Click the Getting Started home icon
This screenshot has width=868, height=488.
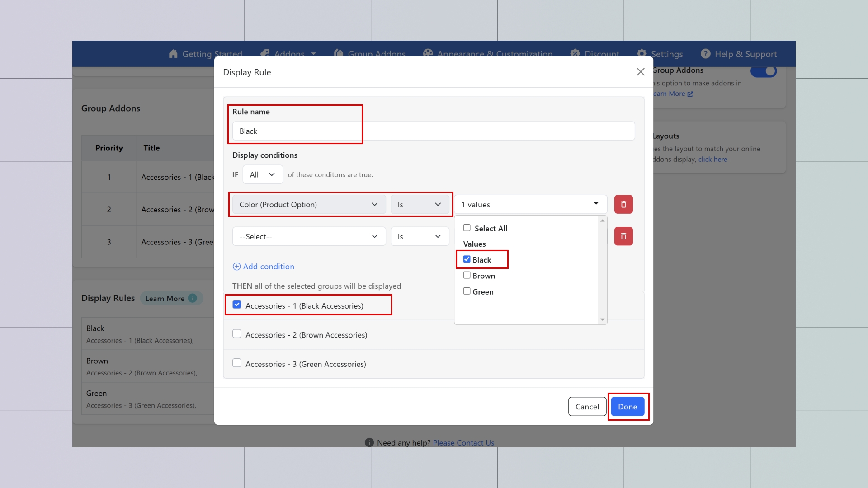173,54
